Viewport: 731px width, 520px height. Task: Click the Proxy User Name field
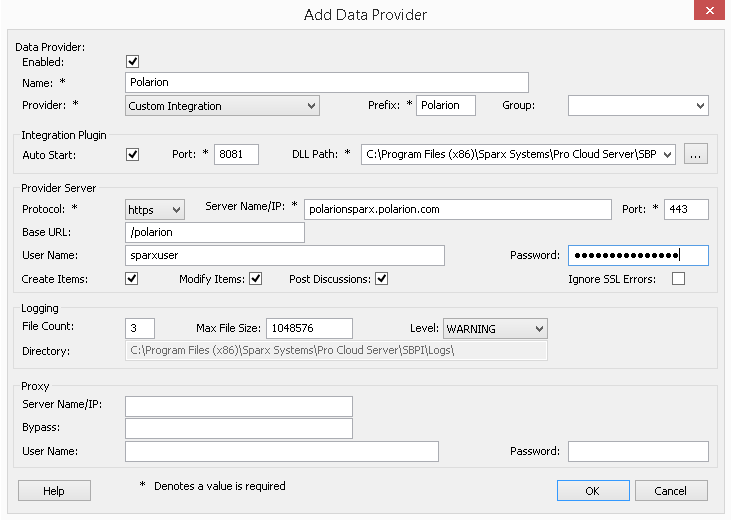[x=282, y=451]
